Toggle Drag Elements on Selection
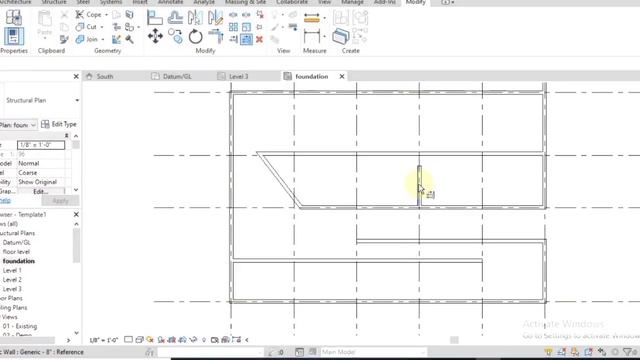The image size is (640, 360). tap(602, 352)
